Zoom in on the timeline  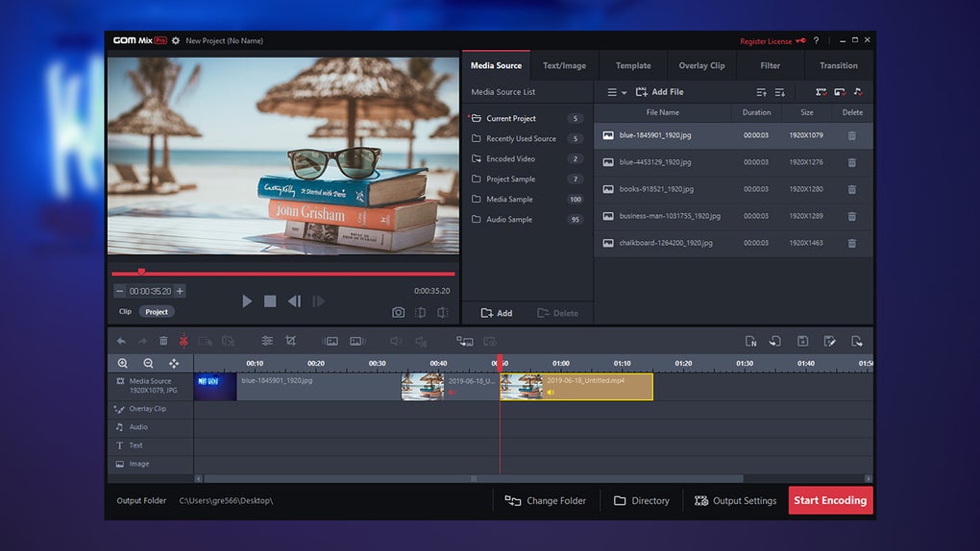click(123, 364)
